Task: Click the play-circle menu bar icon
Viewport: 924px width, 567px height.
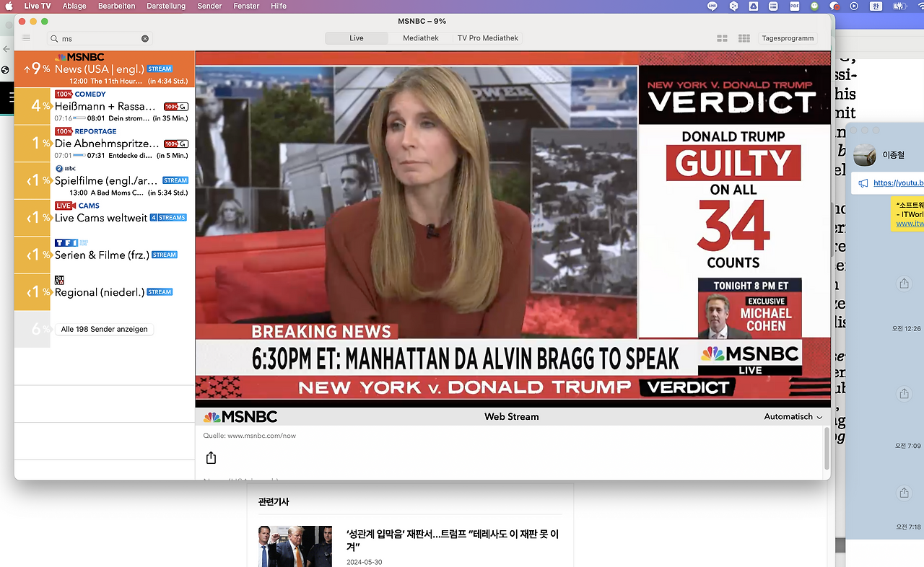Action: point(854,6)
